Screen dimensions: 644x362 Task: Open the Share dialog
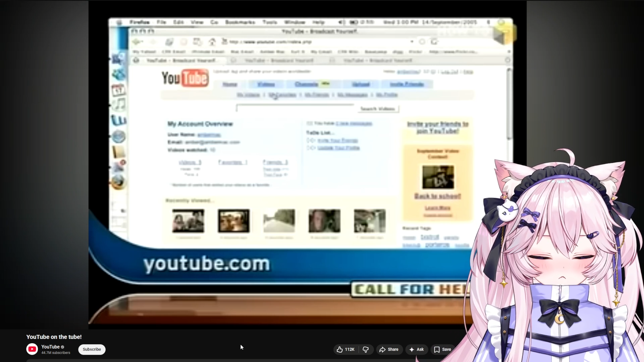pos(389,349)
